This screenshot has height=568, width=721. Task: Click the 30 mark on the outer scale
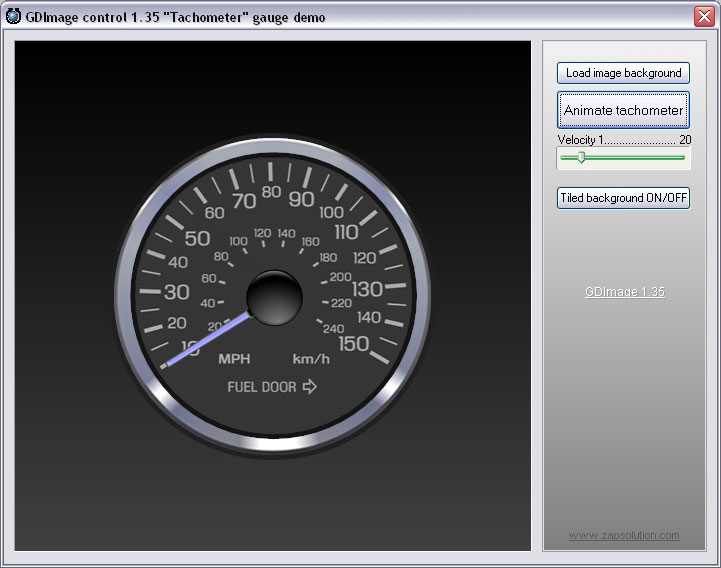click(177, 292)
